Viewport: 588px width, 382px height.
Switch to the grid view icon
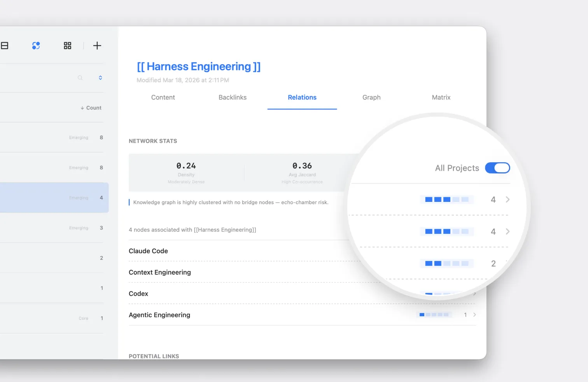point(68,46)
